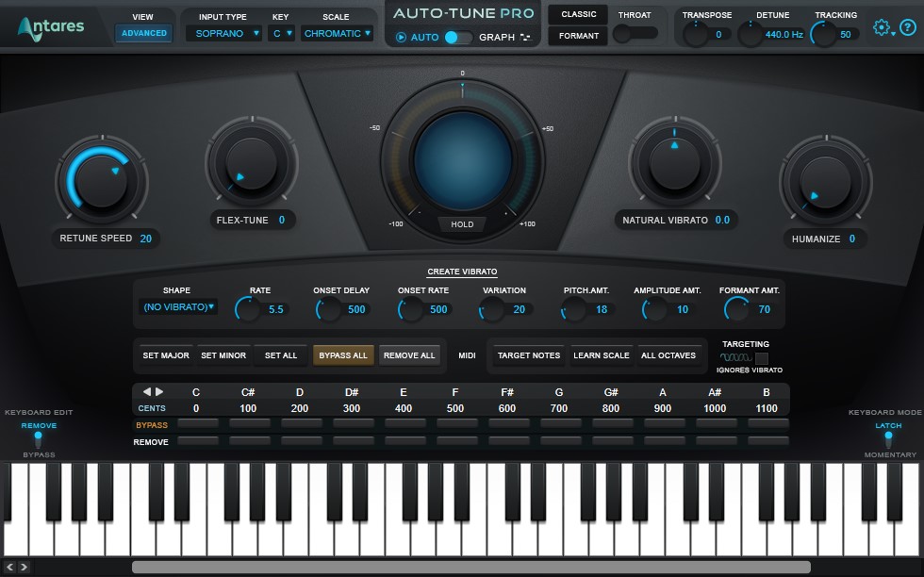Enable the Targeting Ignores Vibrato checkbox
Image resolution: width=924 pixels, height=577 pixels.
pos(762,358)
